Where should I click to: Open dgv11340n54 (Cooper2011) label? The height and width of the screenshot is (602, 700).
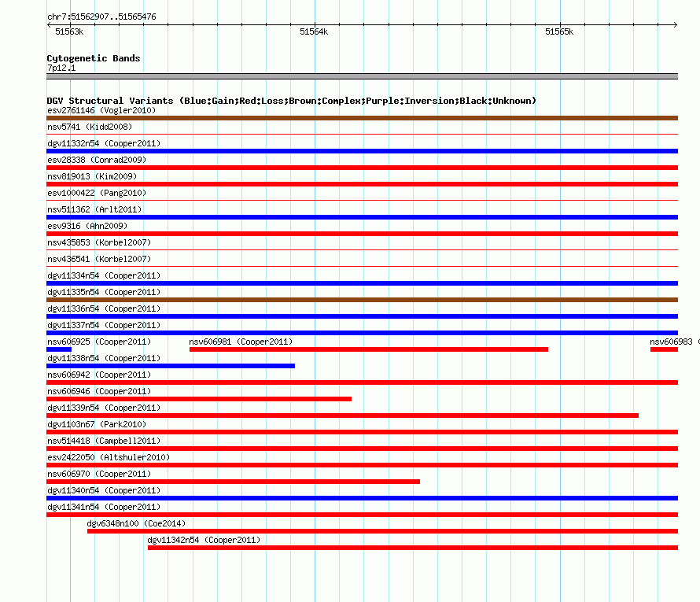coord(104,490)
